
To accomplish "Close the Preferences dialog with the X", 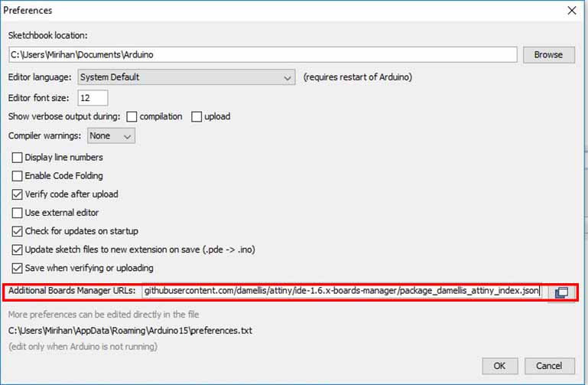I will 571,11.
